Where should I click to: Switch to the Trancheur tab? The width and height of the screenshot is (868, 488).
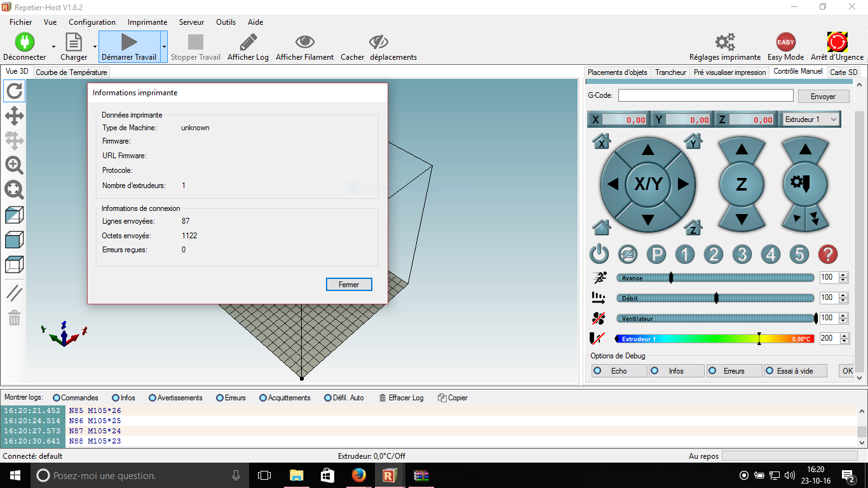coord(670,72)
